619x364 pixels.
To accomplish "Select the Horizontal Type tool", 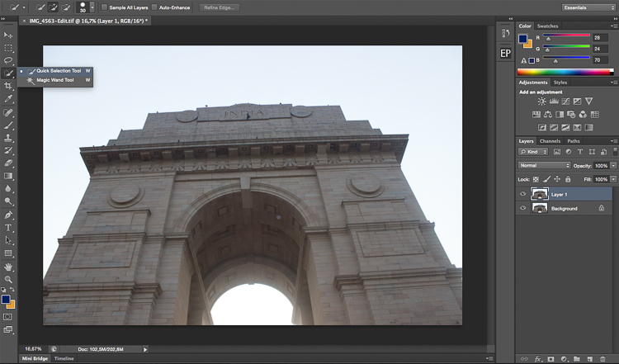I will pos(8,228).
